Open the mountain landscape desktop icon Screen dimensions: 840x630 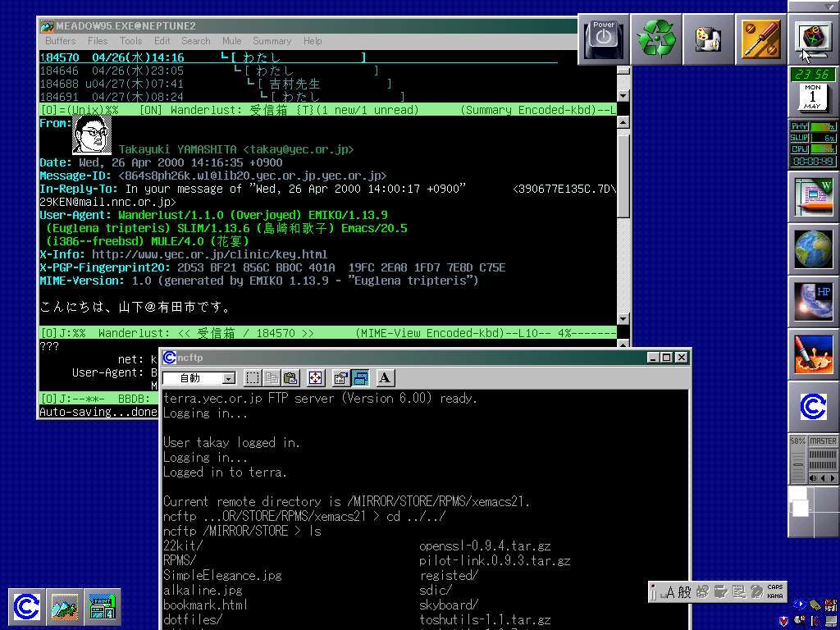[x=64, y=606]
